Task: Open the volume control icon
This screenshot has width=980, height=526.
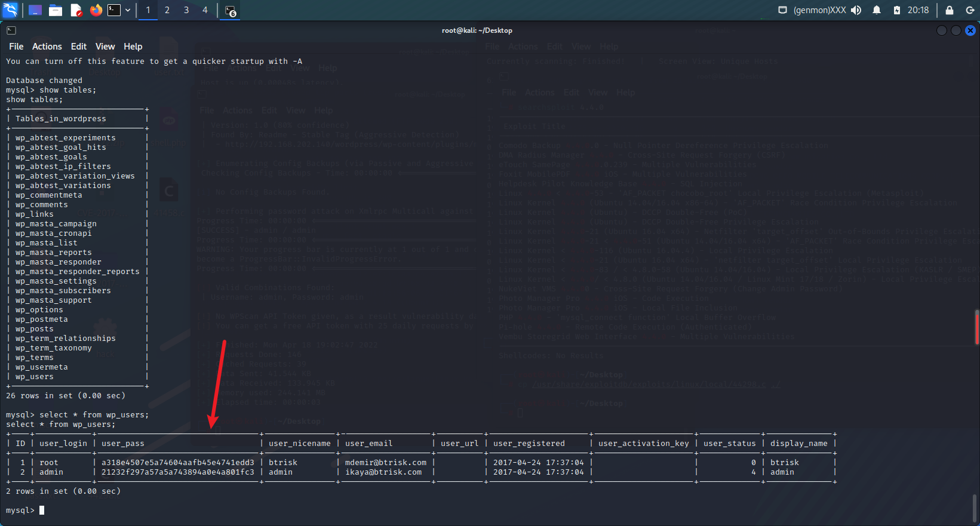Action: 856,10
